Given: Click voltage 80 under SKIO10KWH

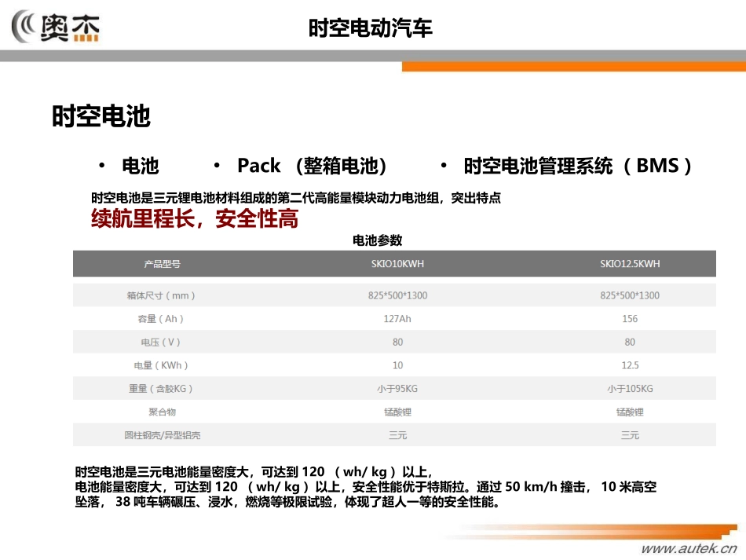Looking at the screenshot, I should pyautogui.click(x=397, y=342).
